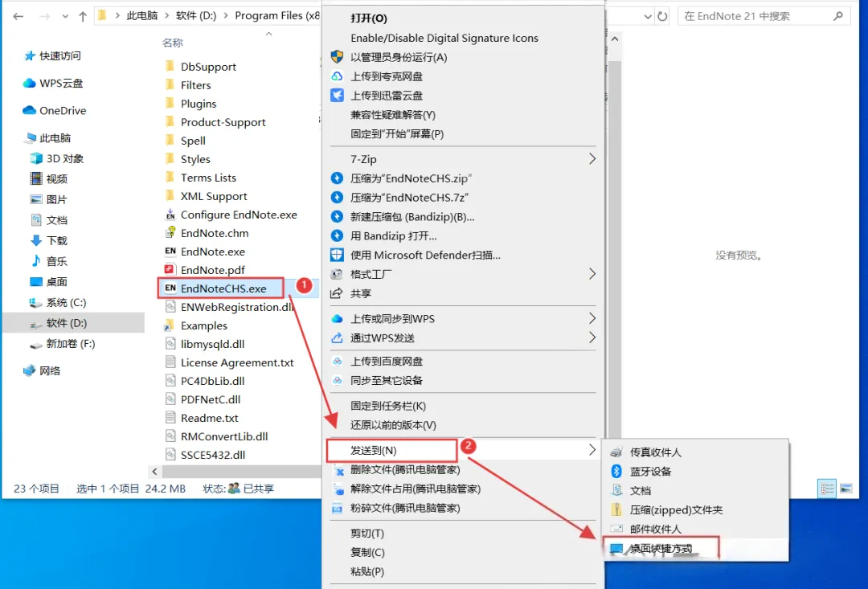This screenshot has height=589, width=868.
Task: Click the share icon next to 共享
Action: pos(337,293)
